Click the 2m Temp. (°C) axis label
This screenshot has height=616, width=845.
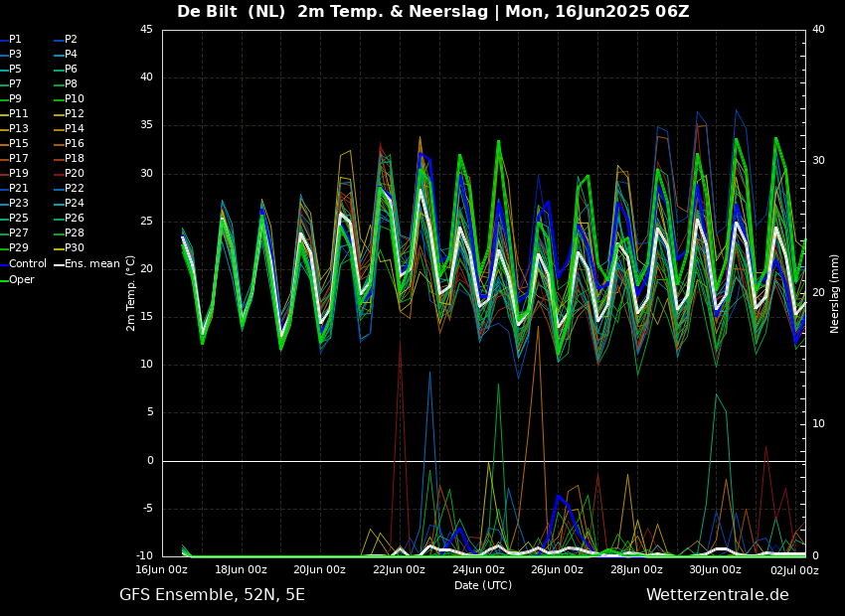(130, 293)
